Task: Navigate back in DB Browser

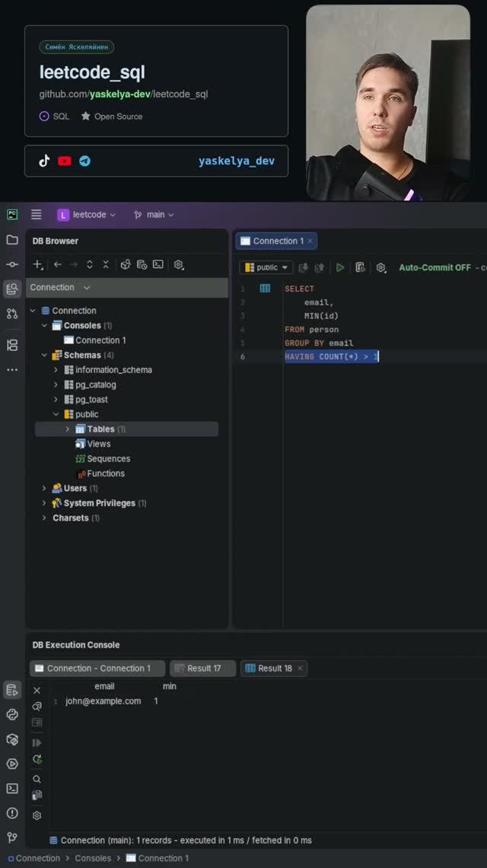Action: tap(58, 265)
